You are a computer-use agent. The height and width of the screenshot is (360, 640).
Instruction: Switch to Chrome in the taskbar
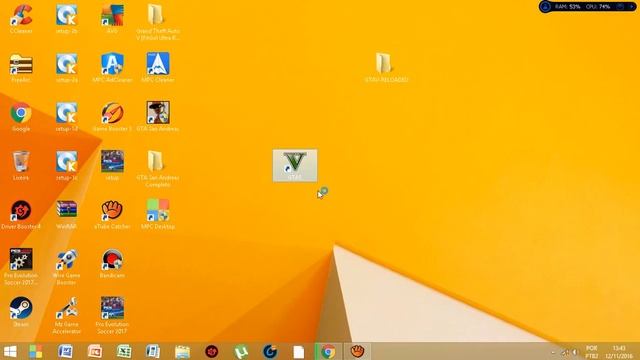[328, 351]
